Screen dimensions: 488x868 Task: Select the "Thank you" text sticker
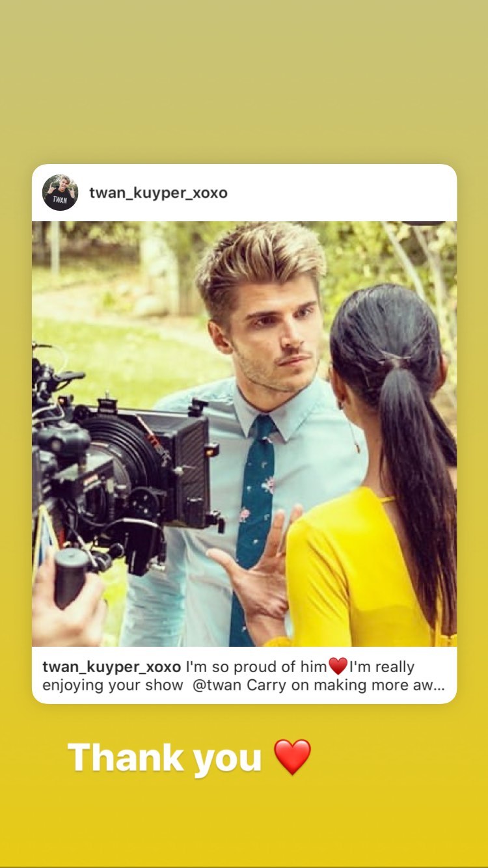165,757
